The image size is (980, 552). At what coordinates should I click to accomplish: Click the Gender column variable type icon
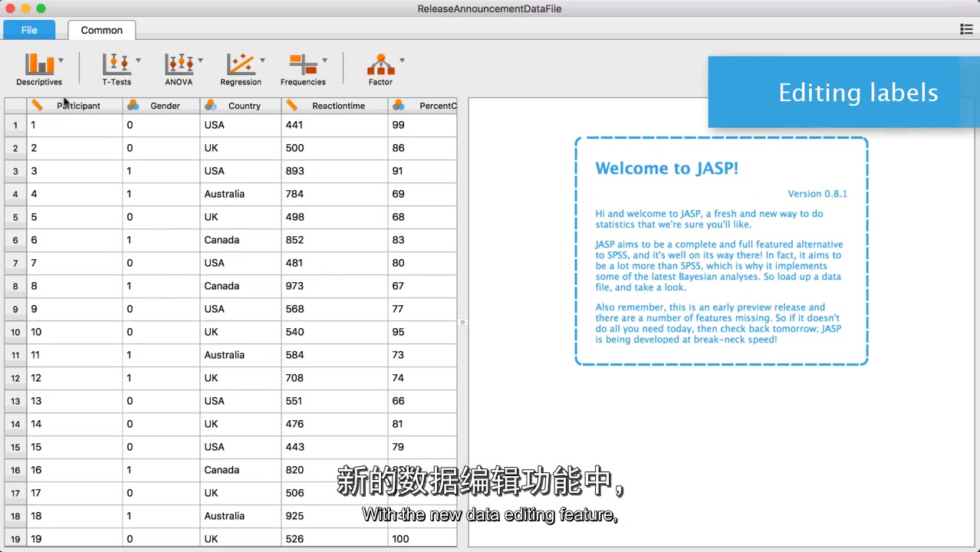[133, 105]
